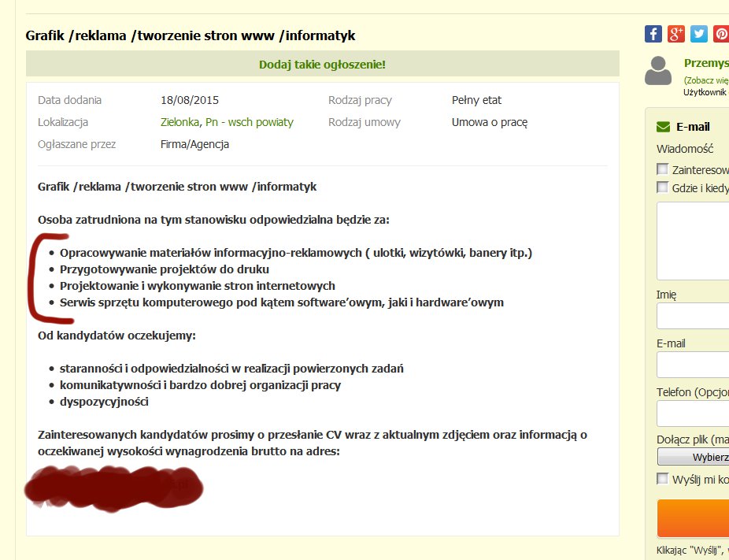The height and width of the screenshot is (560, 729).
Task: Share the listing on Facebook
Action: pos(653,34)
